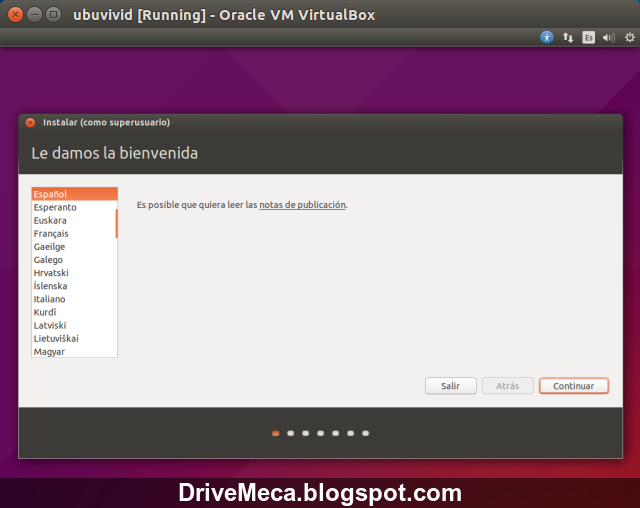Select Esperanto in the language list
Image resolution: width=640 pixels, height=508 pixels.
tap(74, 207)
